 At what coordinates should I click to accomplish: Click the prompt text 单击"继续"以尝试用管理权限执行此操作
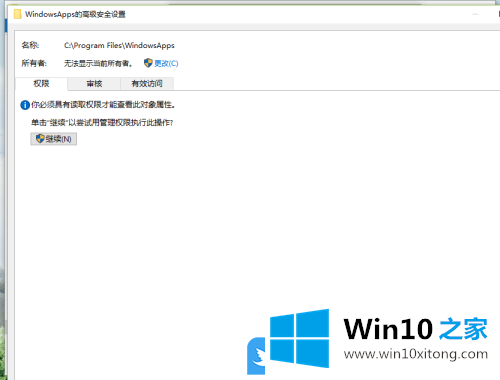coord(102,123)
